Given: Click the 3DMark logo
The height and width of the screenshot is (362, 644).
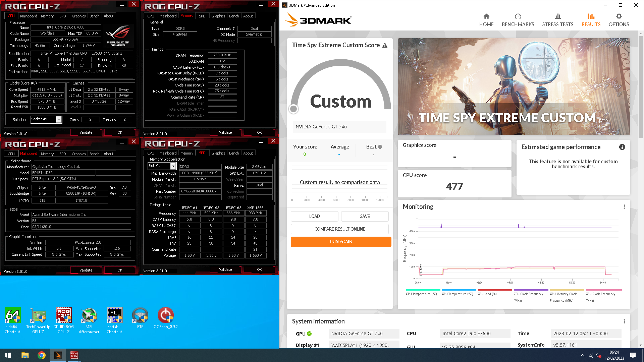Looking at the screenshot, I should tap(318, 20).
